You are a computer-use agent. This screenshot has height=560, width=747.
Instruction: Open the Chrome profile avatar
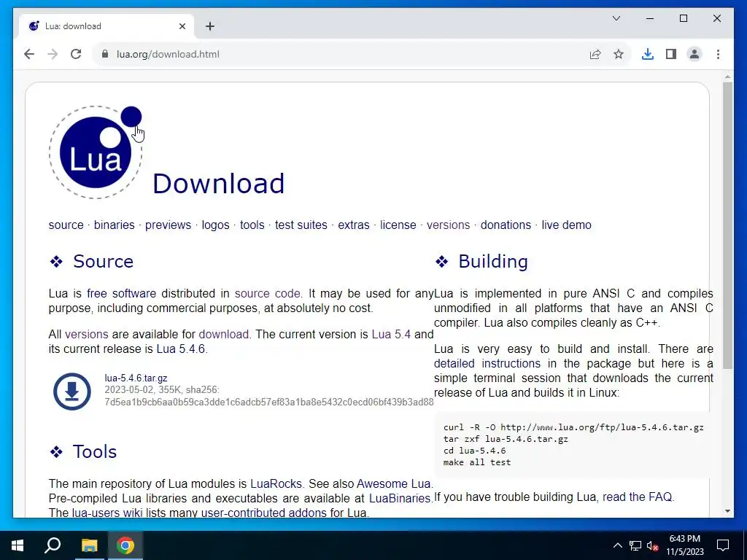(694, 54)
